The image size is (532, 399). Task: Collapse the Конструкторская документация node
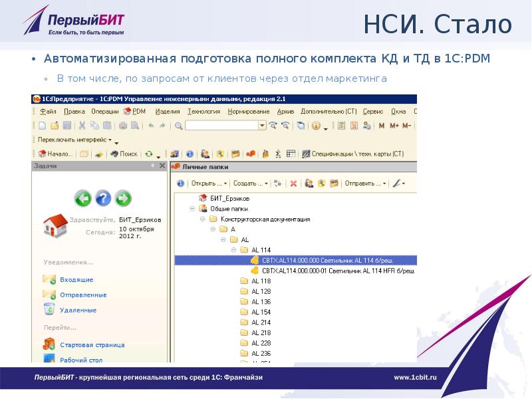pos(203,219)
